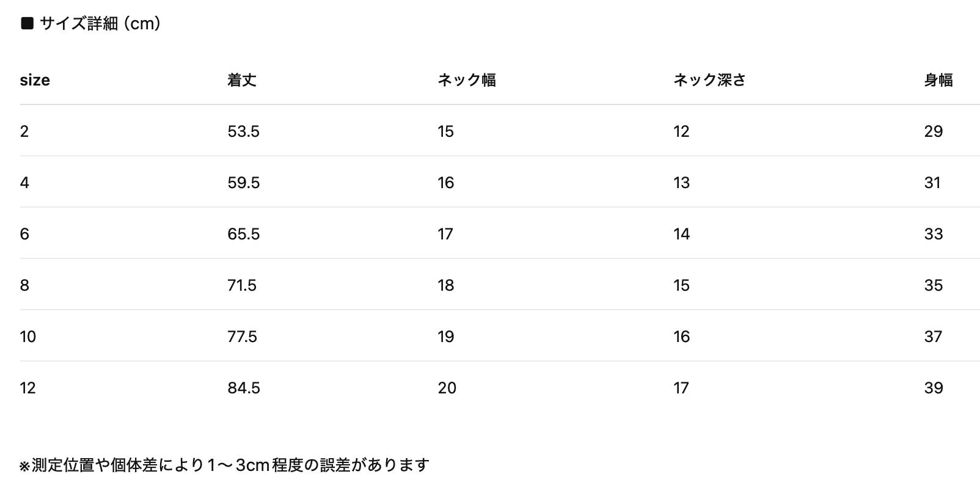Click the 53.5 length value
Viewport: 980px width, 496px height.
pyautogui.click(x=243, y=131)
